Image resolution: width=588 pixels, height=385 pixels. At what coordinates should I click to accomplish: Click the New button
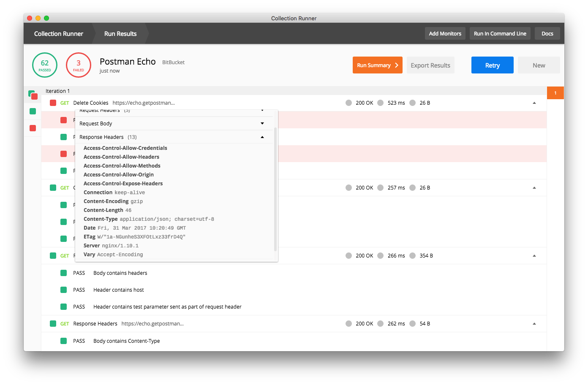[539, 65]
